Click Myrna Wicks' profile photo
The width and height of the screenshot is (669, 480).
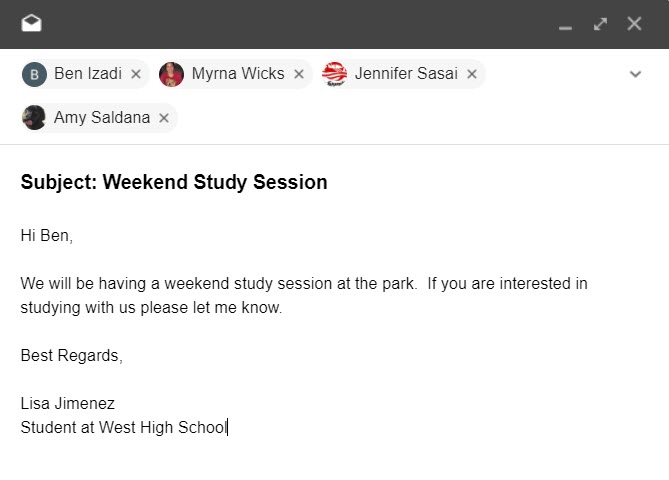[x=172, y=74]
